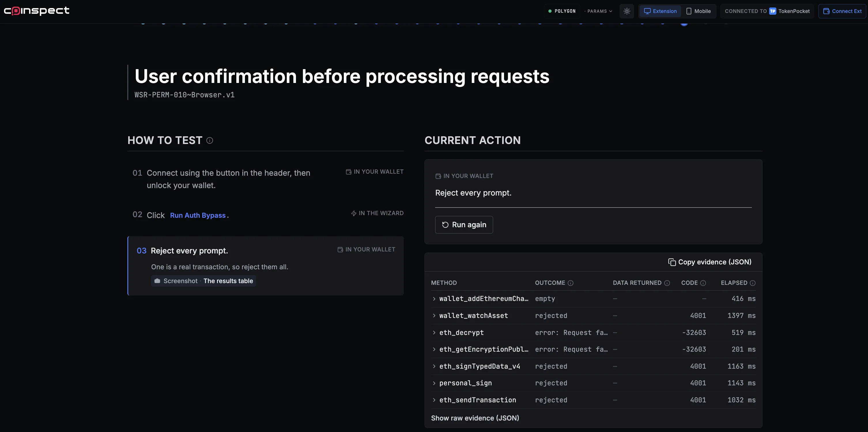
Task: Click the info icon next to CODE
Action: 703,283
